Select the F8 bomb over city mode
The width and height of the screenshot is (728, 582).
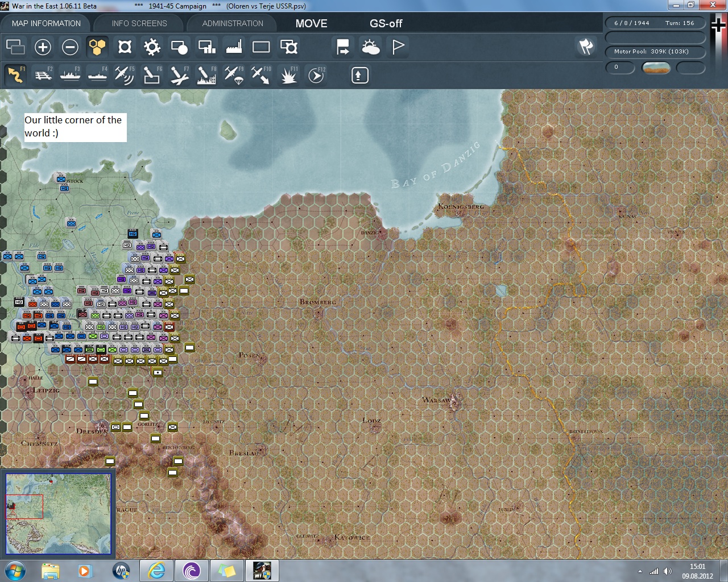(206, 75)
